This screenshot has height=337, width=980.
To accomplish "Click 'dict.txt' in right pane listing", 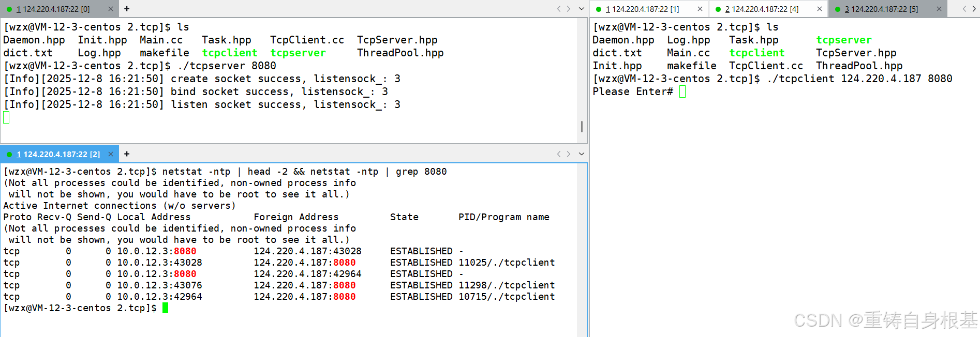I will pos(617,53).
